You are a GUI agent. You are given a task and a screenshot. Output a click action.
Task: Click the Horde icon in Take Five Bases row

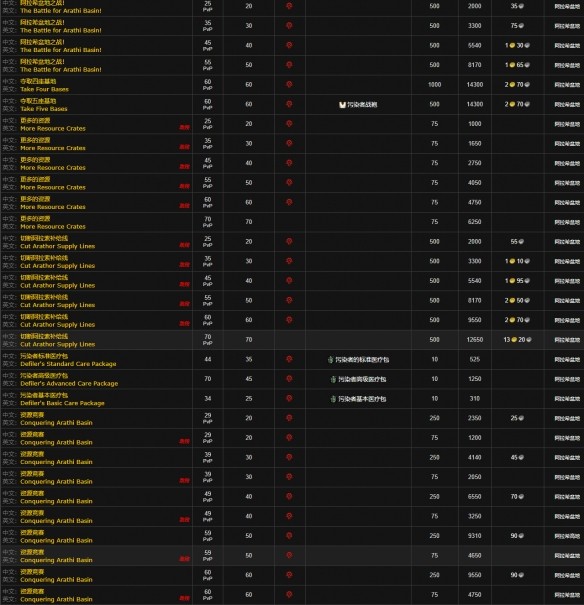[289, 104]
